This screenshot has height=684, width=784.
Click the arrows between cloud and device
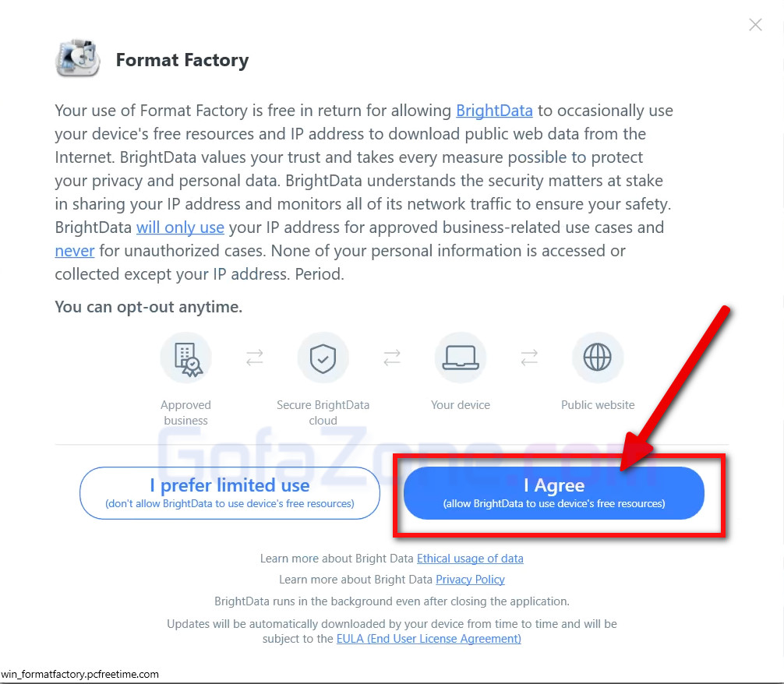(392, 358)
